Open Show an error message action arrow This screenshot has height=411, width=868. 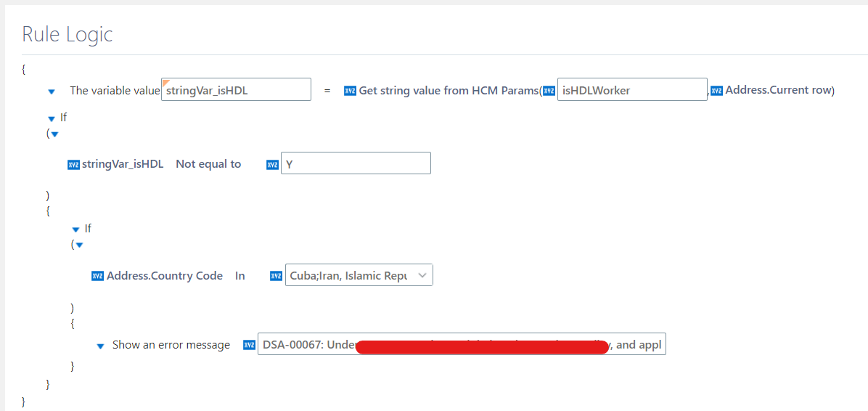click(100, 346)
